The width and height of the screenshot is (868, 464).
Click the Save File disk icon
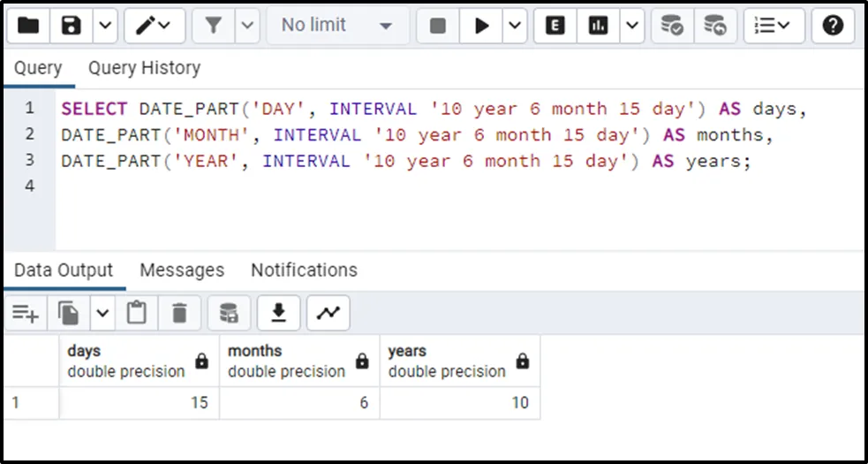[x=71, y=26]
